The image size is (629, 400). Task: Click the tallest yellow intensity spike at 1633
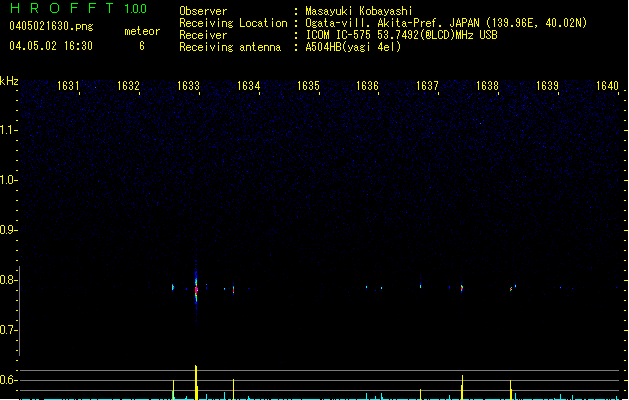[196, 382]
